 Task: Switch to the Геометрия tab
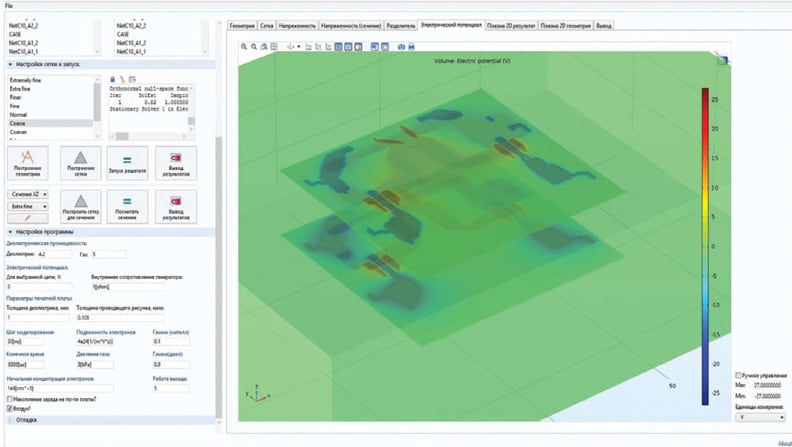tap(242, 26)
